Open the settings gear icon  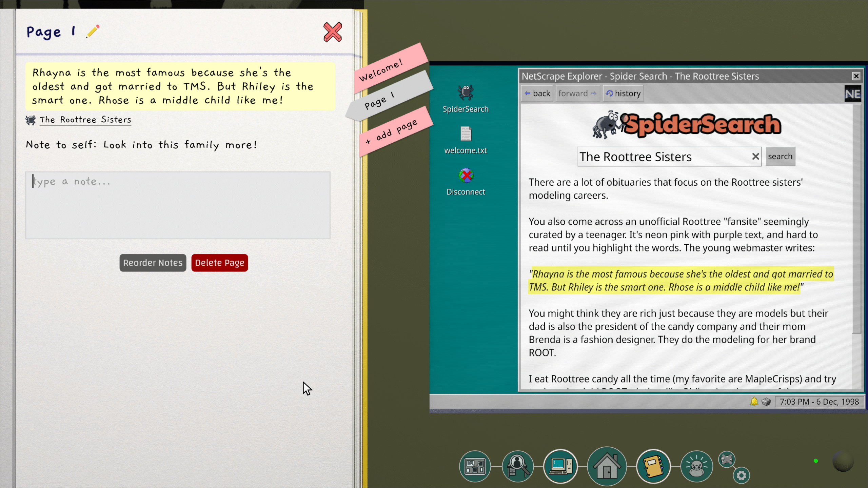[x=741, y=475]
